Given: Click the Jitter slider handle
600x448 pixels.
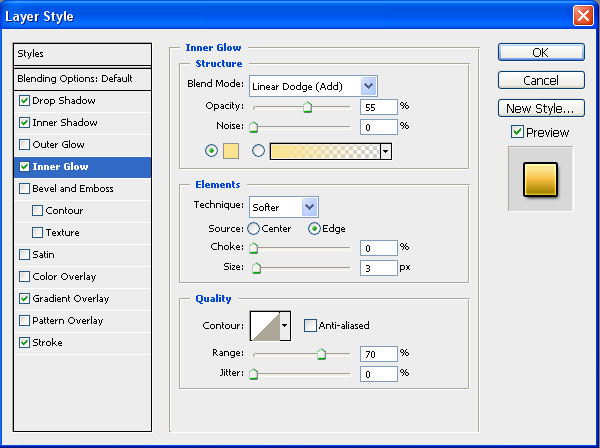Looking at the screenshot, I should [x=253, y=374].
